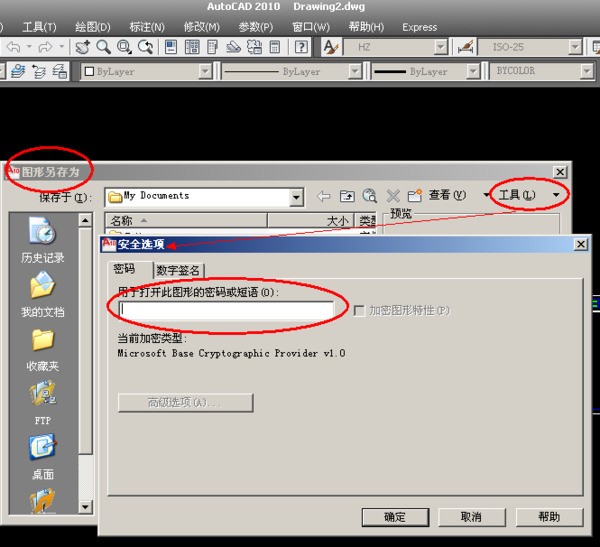
Task: Click the Cancel (取消) button
Action: pyautogui.click(x=471, y=517)
